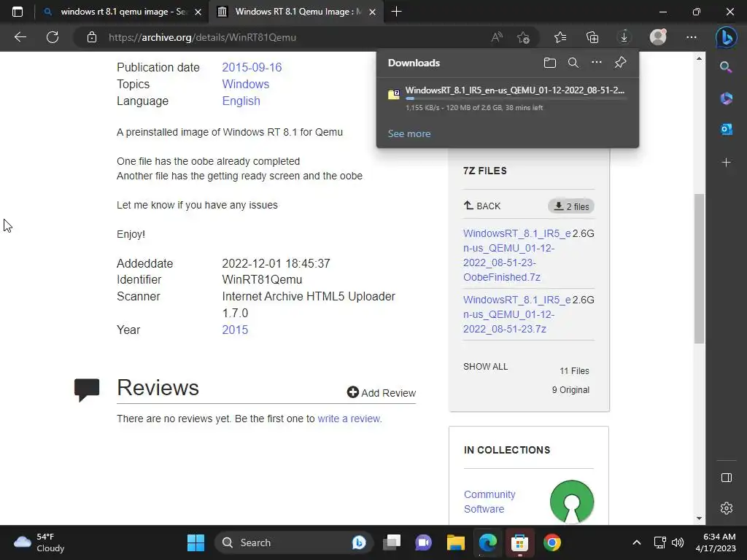Open the Windows topic link
Viewport: 747px width, 560px height.
click(245, 84)
